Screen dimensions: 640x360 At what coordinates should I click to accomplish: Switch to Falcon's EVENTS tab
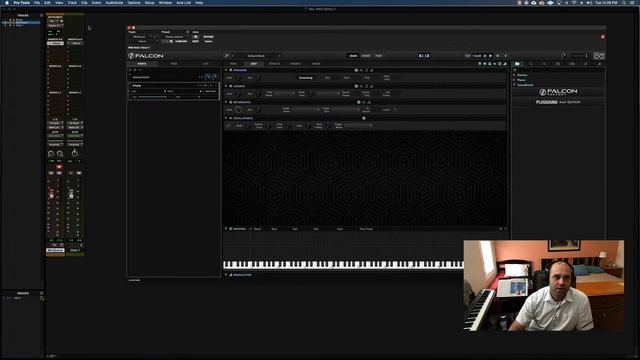(x=295, y=64)
